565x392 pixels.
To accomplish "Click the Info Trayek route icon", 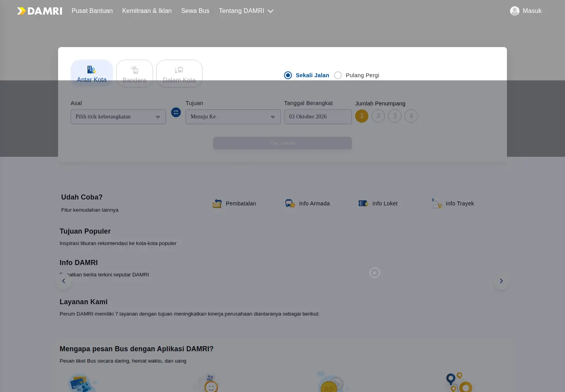I will click(437, 203).
